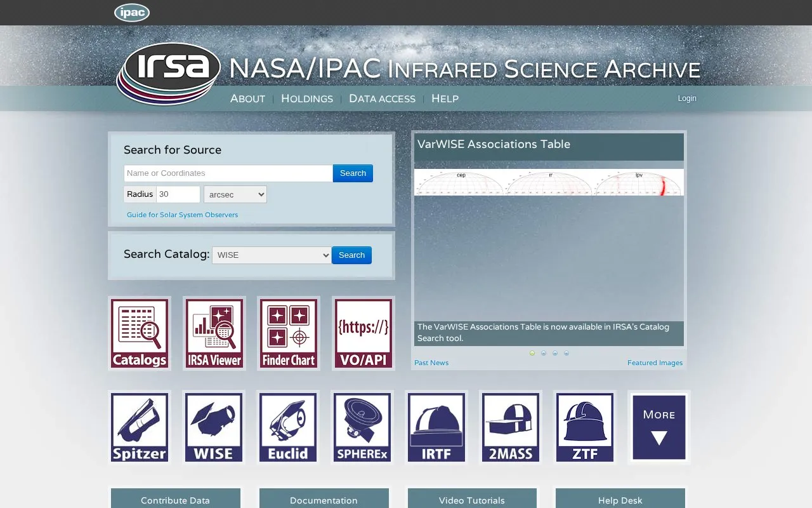Open the Finder Chart tool

coord(289,333)
